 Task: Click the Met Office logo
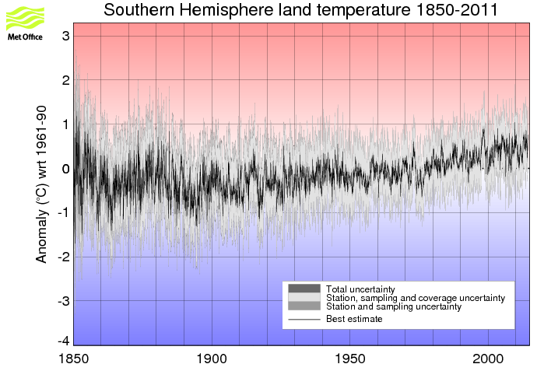point(26,24)
